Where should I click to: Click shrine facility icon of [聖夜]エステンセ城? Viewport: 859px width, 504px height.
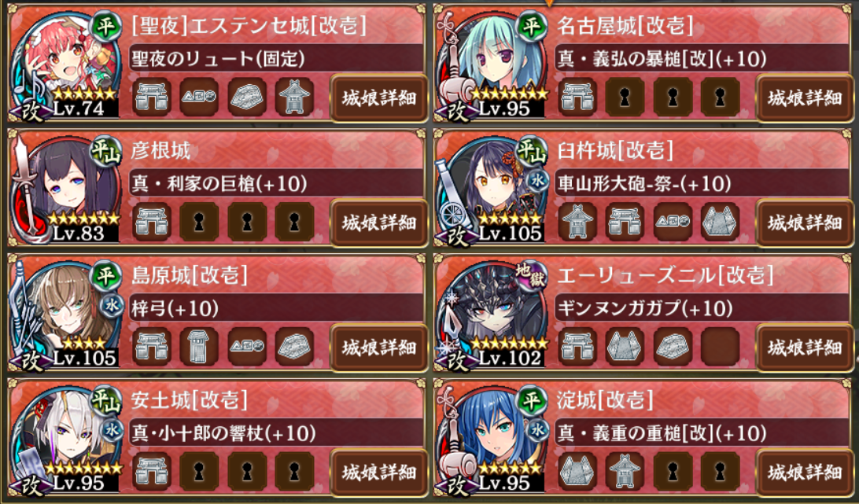[x=294, y=97]
